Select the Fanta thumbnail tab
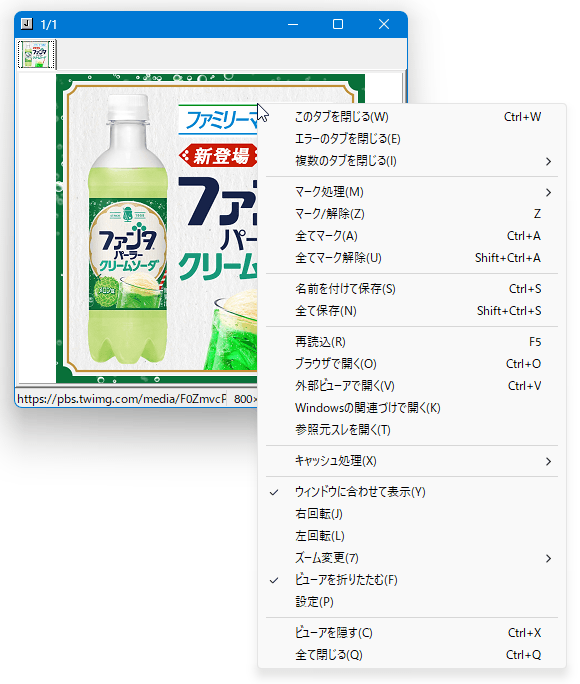This screenshot has width=580, height=684. pyautogui.click(x=37, y=54)
